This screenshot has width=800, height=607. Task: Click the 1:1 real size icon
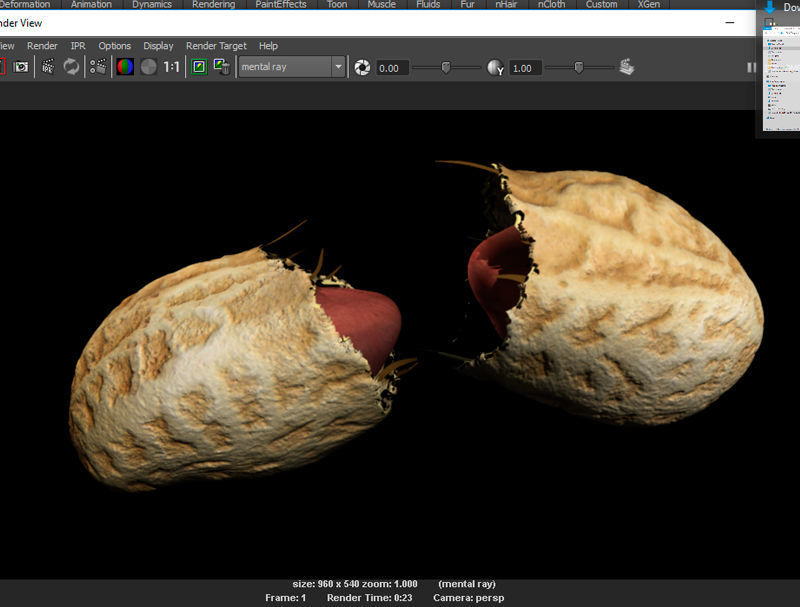[171, 67]
